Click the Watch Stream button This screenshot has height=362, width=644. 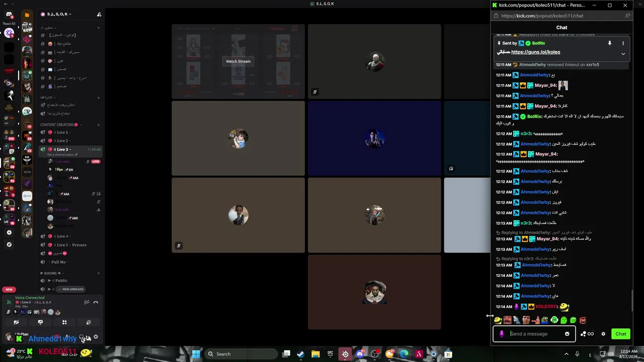(238, 61)
